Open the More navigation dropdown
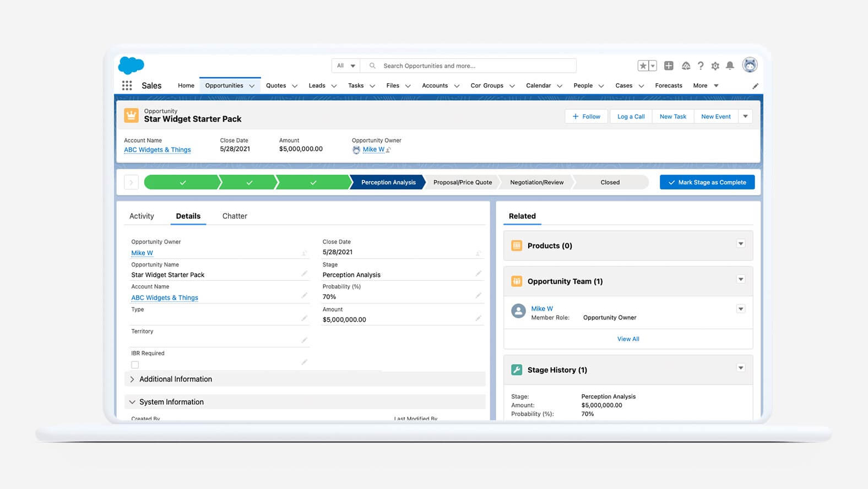 tap(706, 85)
